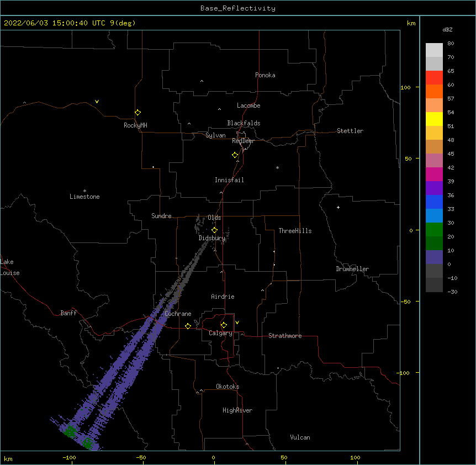Click the Innisfail city label
This screenshot has width=476, height=465.
pos(229,180)
